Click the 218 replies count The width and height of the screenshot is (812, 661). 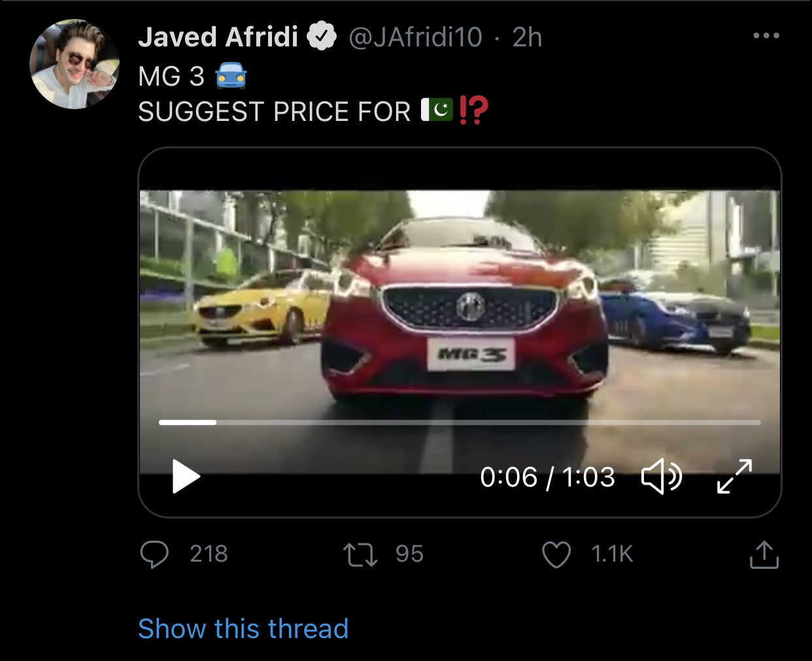pyautogui.click(x=209, y=554)
